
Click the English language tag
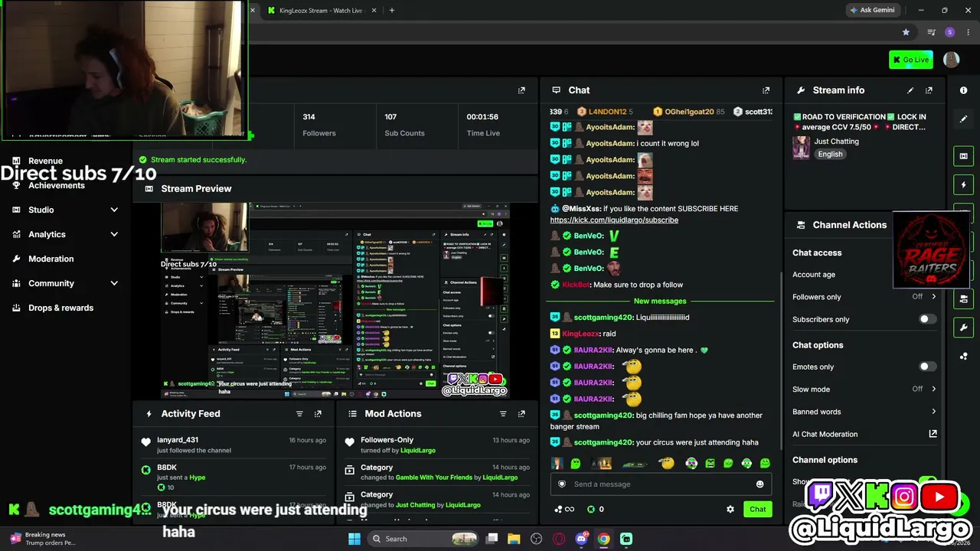click(x=830, y=154)
